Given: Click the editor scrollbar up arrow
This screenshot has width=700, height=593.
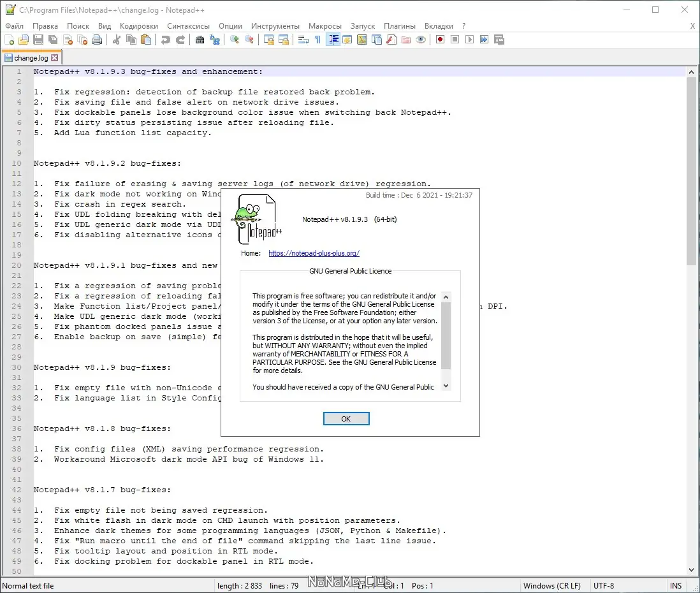Looking at the screenshot, I should [691, 71].
